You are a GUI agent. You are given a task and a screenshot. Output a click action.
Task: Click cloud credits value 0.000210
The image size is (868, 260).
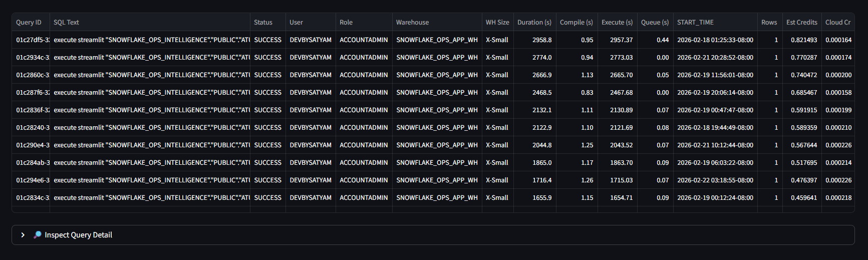(838, 128)
